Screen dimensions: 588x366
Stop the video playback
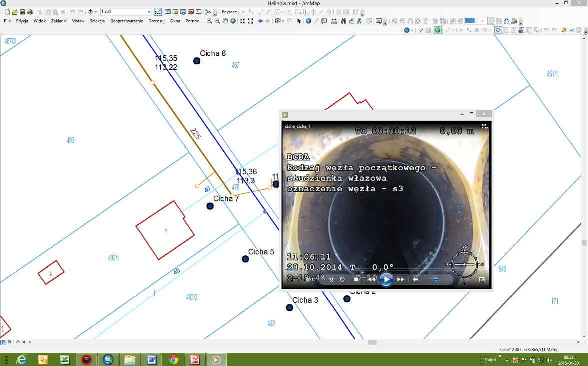pyautogui.click(x=356, y=279)
